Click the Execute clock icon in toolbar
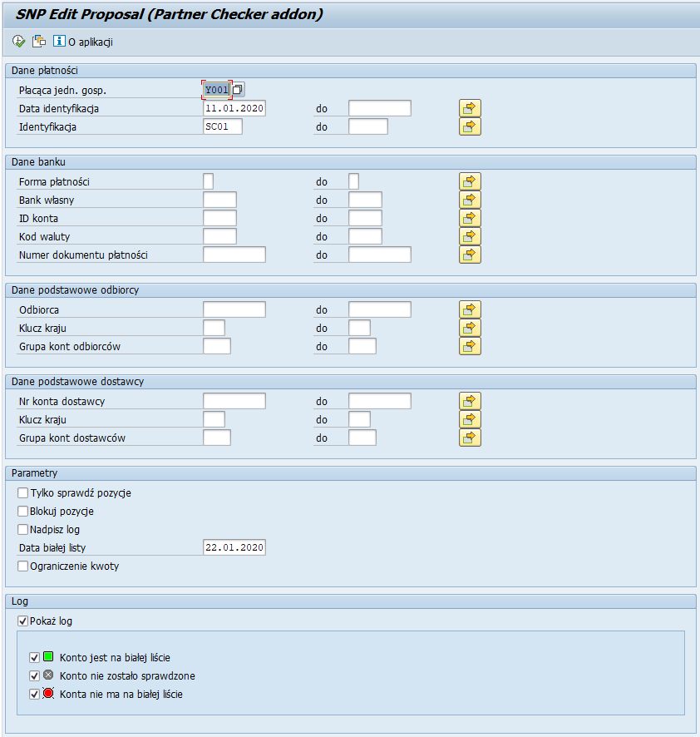700x737 pixels. (x=19, y=42)
